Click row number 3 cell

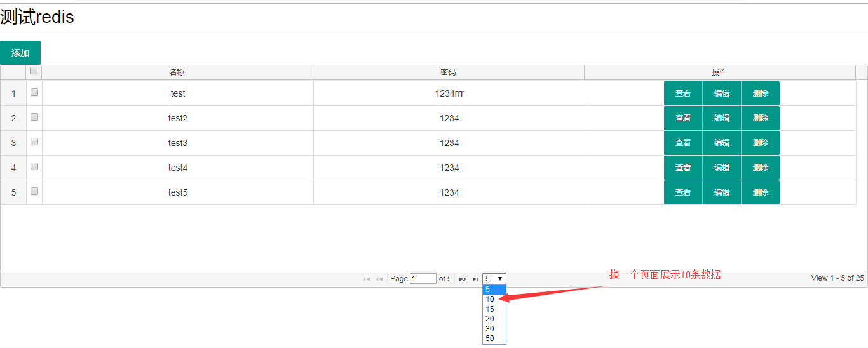point(13,143)
